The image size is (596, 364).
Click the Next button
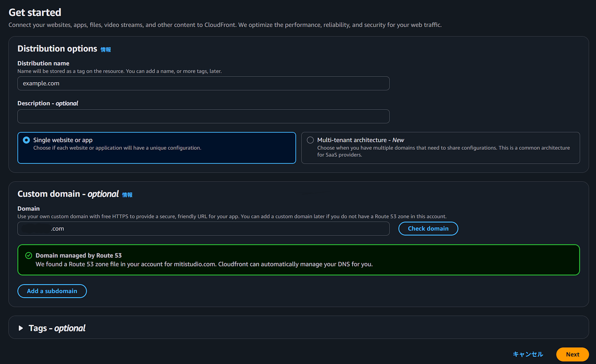[572, 354]
